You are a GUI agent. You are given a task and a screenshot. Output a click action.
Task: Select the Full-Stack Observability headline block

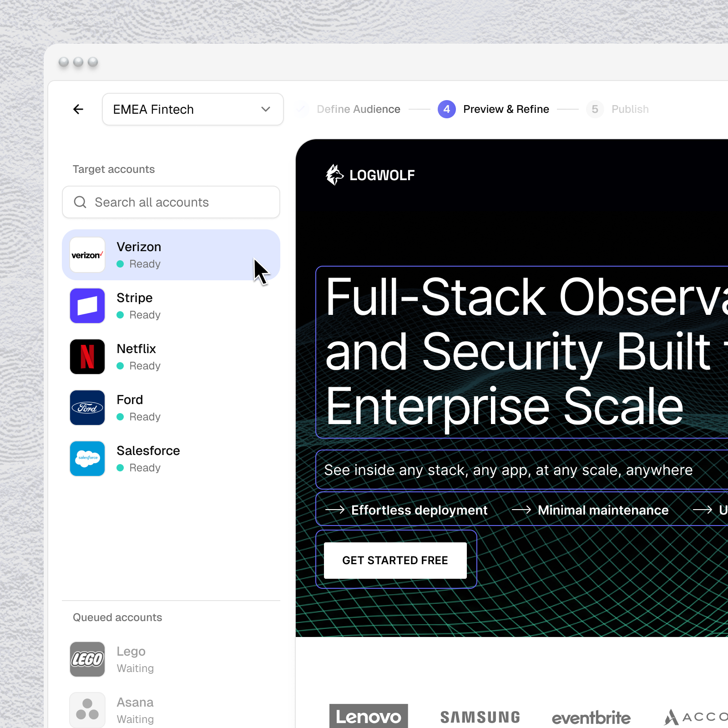click(522, 352)
